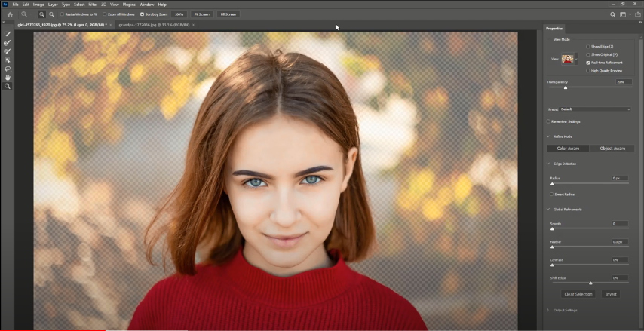
Task: Click the Feather value input field
Action: coord(619,242)
